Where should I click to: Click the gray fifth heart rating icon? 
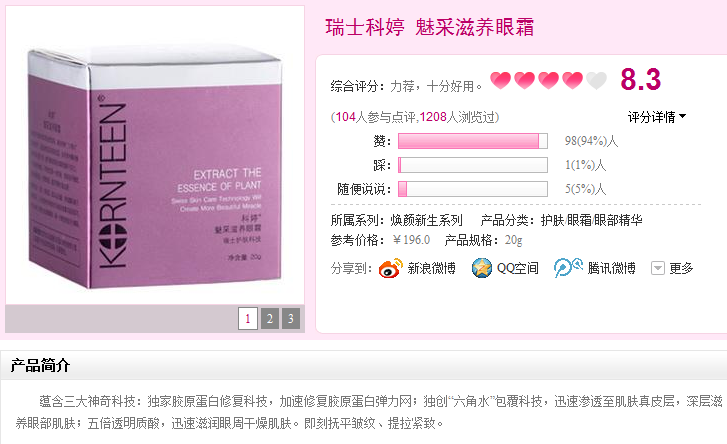pyautogui.click(x=596, y=81)
